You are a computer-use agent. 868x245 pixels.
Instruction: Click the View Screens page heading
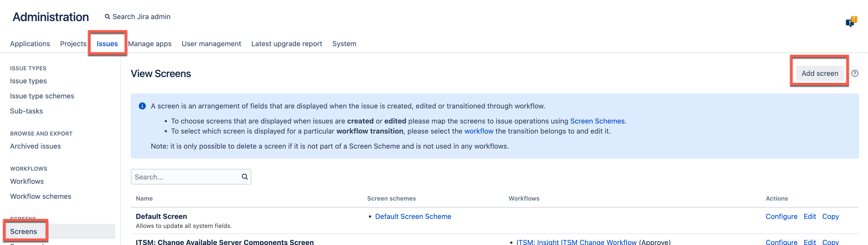(x=161, y=74)
